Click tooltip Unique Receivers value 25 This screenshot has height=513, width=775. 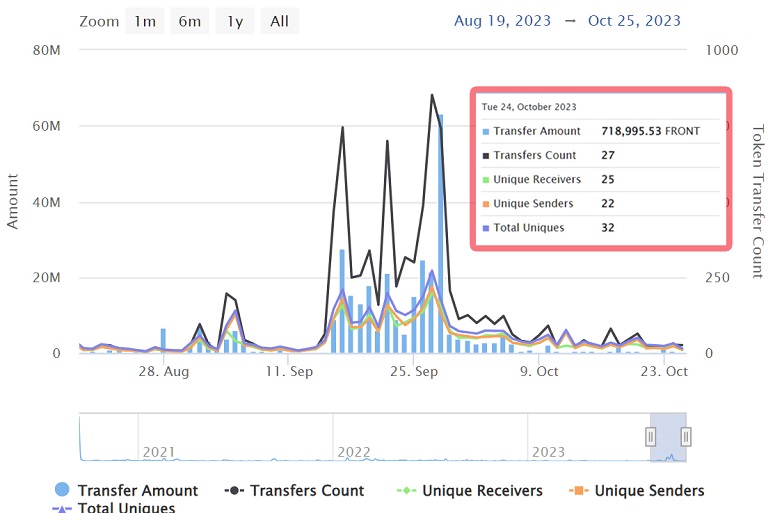coord(608,179)
